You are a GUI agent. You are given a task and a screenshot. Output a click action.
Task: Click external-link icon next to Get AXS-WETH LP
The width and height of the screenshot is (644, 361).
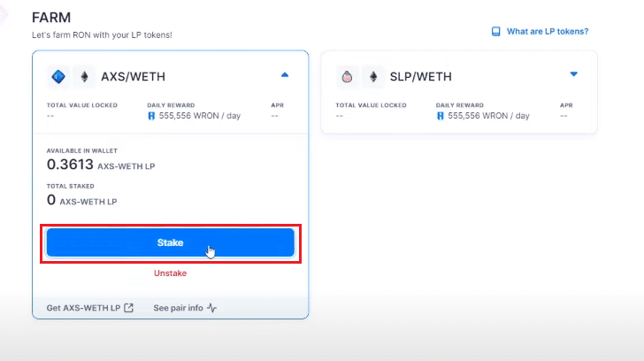[x=128, y=308]
